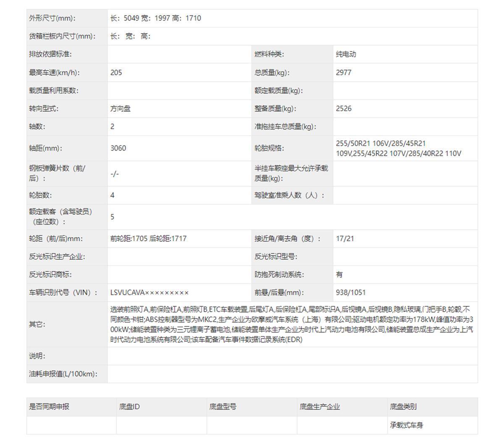This screenshot has height=437, width=504.
Task: Click the tire specification value text
Action: click(398, 149)
